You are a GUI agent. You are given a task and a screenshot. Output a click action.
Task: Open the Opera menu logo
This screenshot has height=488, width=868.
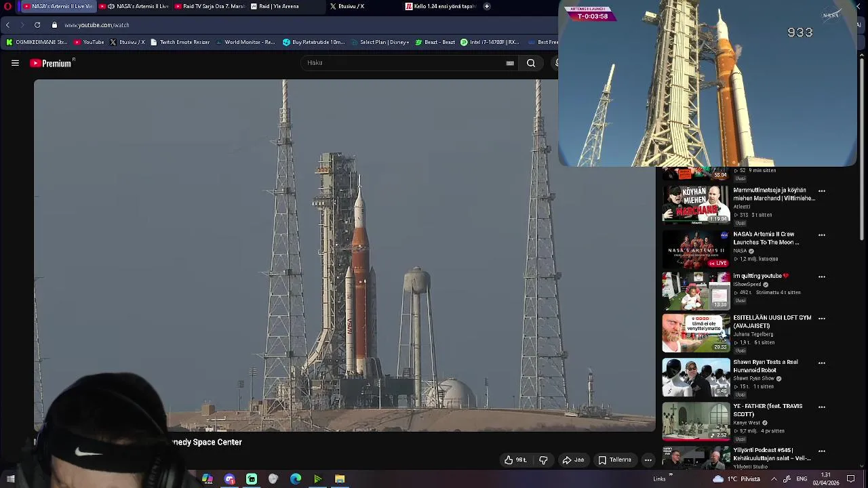pyautogui.click(x=7, y=7)
